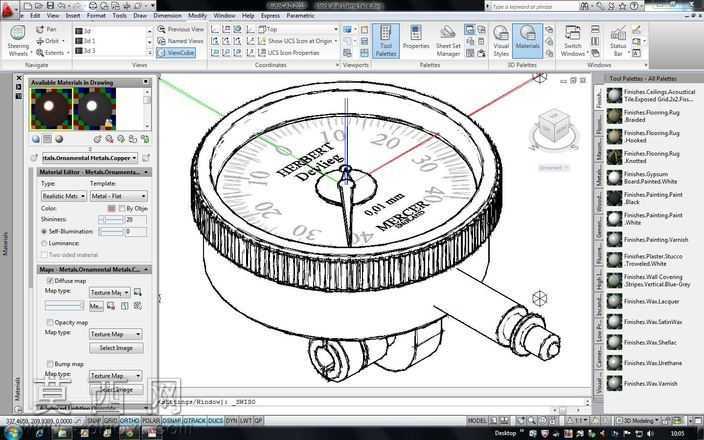Open material name Copper dropdown

[x=90, y=158]
